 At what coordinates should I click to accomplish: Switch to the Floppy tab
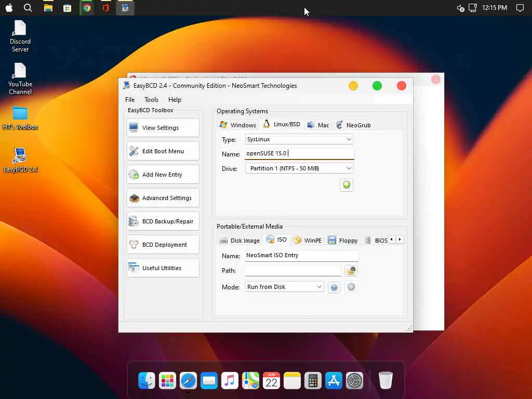click(x=343, y=240)
